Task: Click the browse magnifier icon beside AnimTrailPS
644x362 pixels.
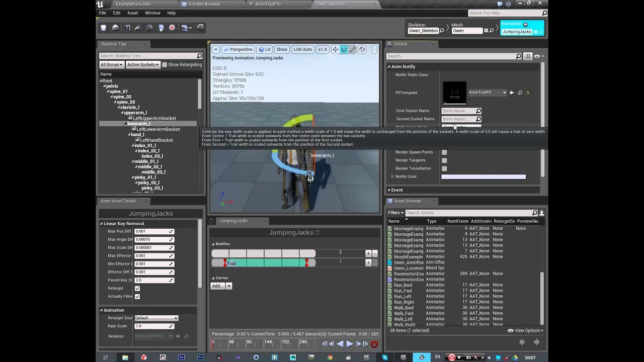Action: coord(520,93)
